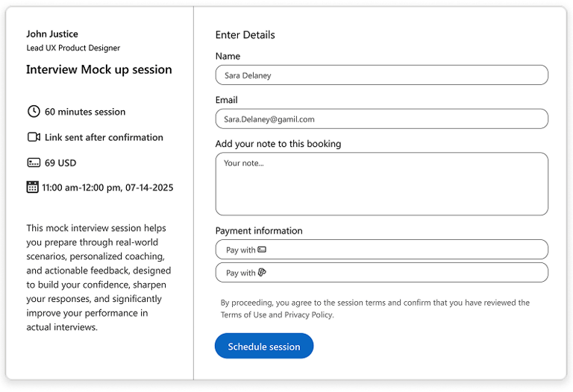Click the host name John Justice
The width and height of the screenshot is (573, 392).
[52, 34]
